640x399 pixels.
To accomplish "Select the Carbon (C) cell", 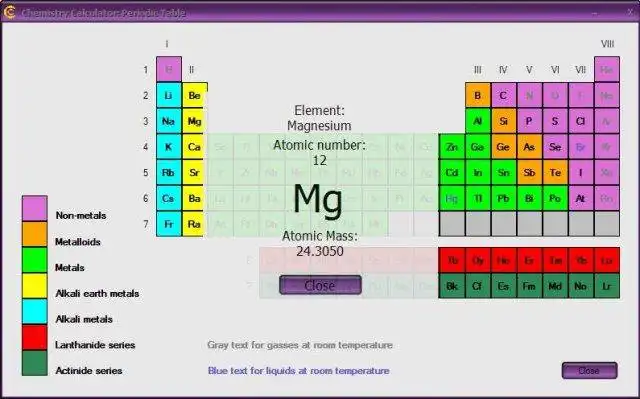I will [x=504, y=95].
